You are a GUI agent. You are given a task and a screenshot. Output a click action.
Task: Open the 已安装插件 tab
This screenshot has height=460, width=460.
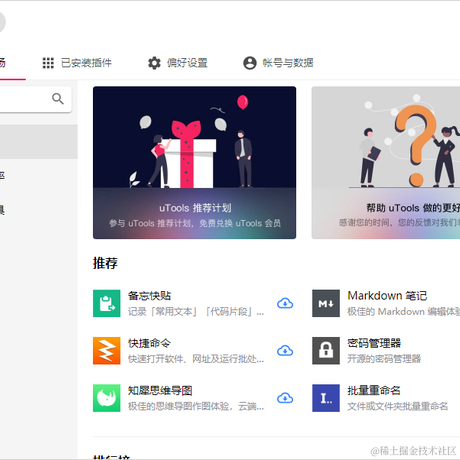pos(77,63)
